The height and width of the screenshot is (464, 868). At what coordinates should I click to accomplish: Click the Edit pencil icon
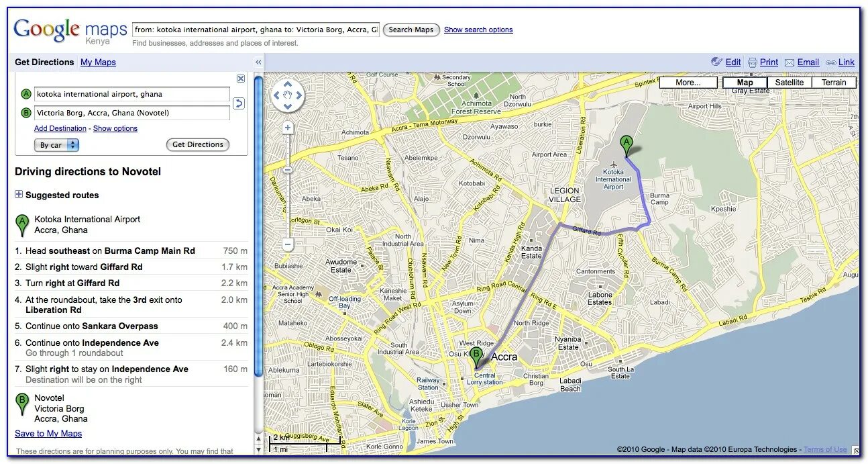pos(717,62)
